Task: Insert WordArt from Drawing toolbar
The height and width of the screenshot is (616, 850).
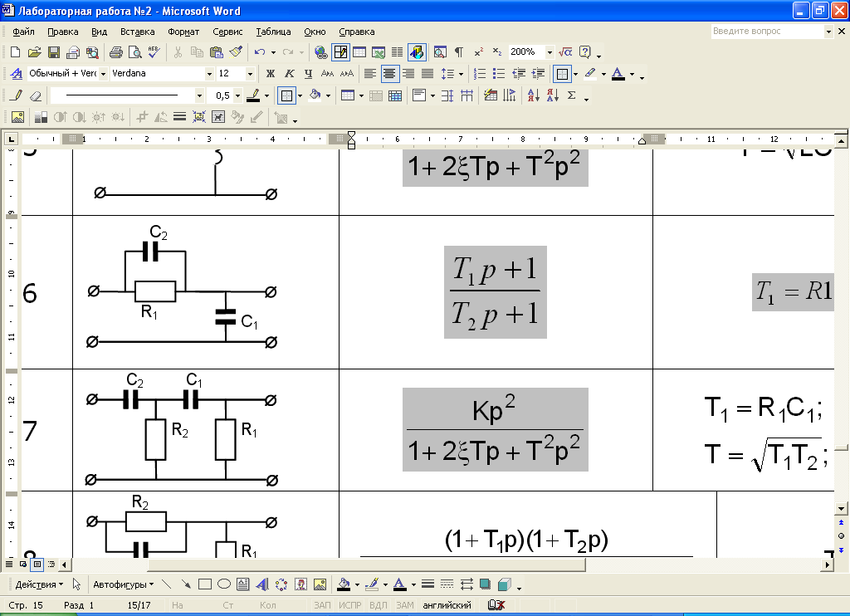Action: click(x=261, y=584)
